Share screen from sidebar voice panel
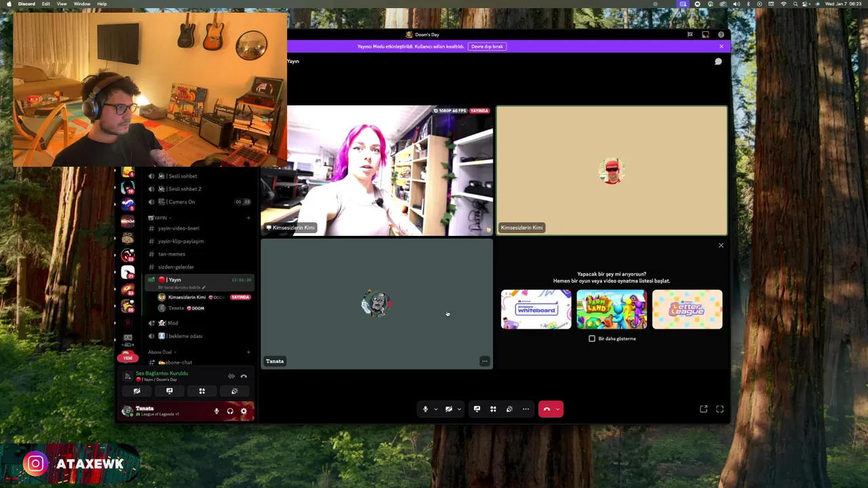 click(170, 391)
